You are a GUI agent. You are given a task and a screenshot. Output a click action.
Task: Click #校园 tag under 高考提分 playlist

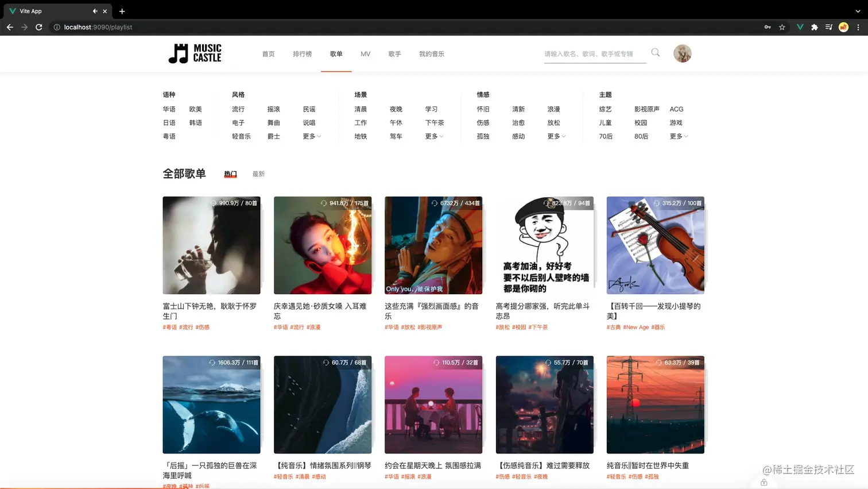[x=519, y=327]
